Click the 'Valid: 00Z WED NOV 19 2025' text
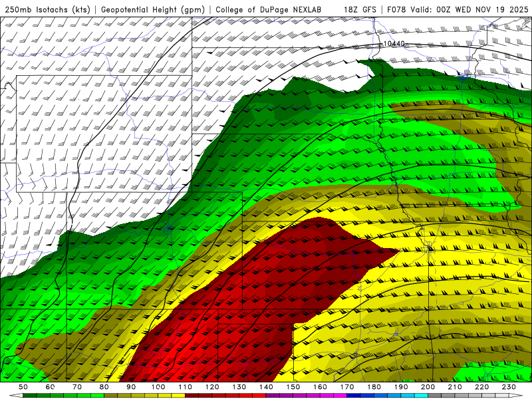The height and width of the screenshot is (399, 532). coord(469,10)
